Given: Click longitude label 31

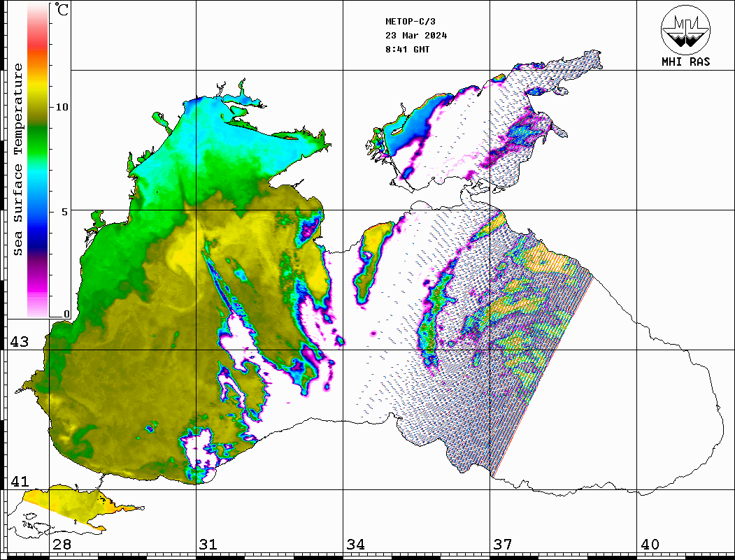Looking at the screenshot, I should [208, 545].
